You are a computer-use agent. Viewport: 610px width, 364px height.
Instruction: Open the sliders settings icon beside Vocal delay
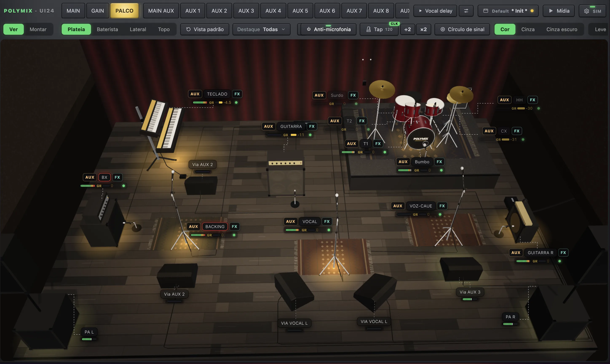466,11
